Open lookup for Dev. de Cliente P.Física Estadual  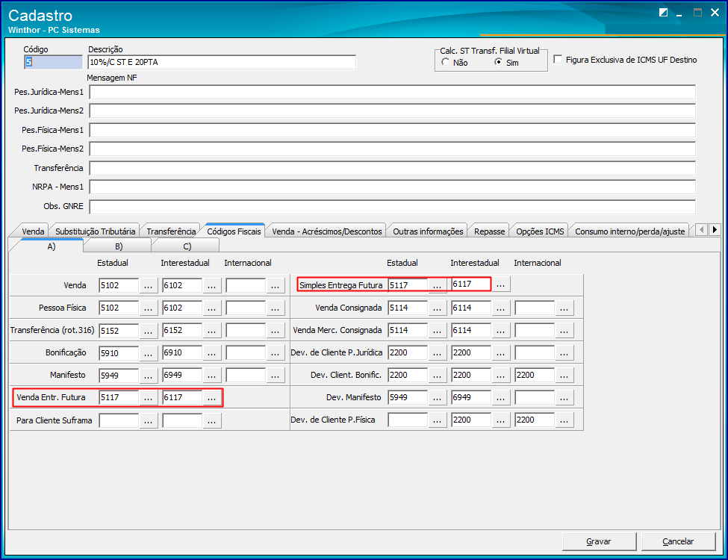tap(437, 420)
